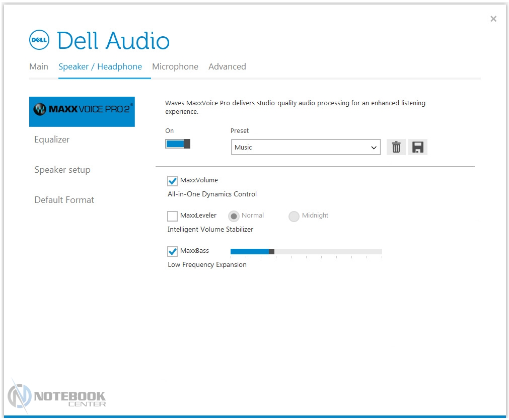Go to the Advanced tab
This screenshot has height=420, width=509.
point(227,66)
